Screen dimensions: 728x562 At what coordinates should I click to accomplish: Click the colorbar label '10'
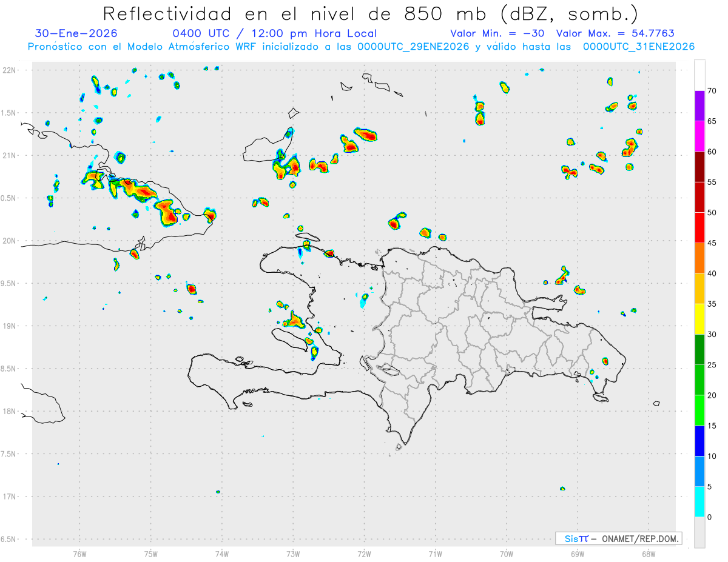click(712, 457)
